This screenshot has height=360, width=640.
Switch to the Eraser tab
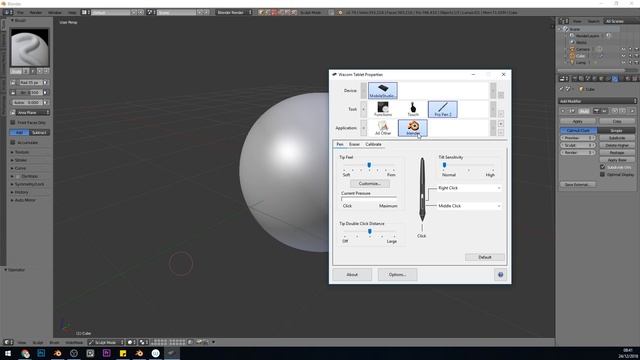(x=354, y=144)
